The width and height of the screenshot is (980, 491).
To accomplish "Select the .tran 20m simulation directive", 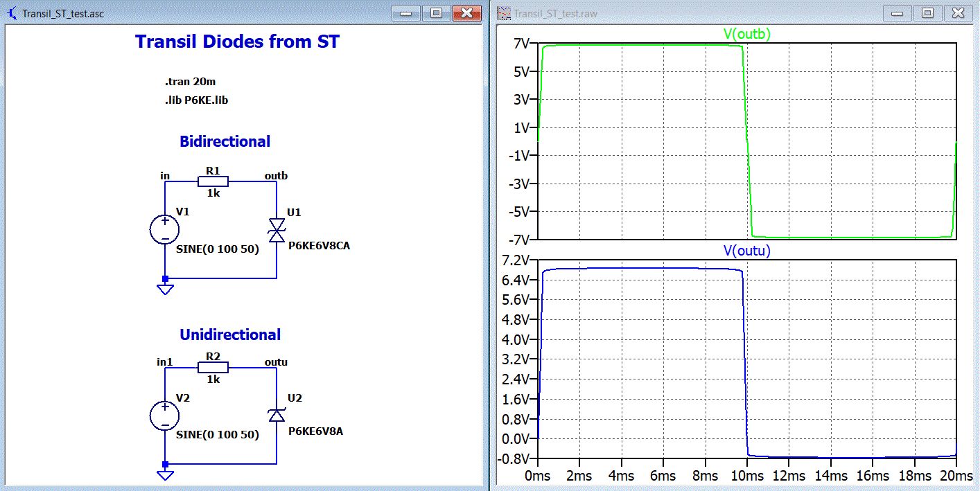I will [x=190, y=82].
